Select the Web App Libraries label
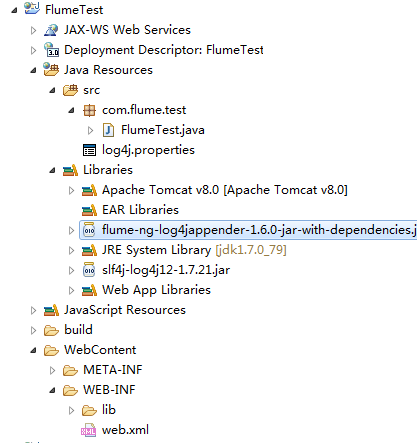This screenshot has width=417, height=443. [x=156, y=290]
